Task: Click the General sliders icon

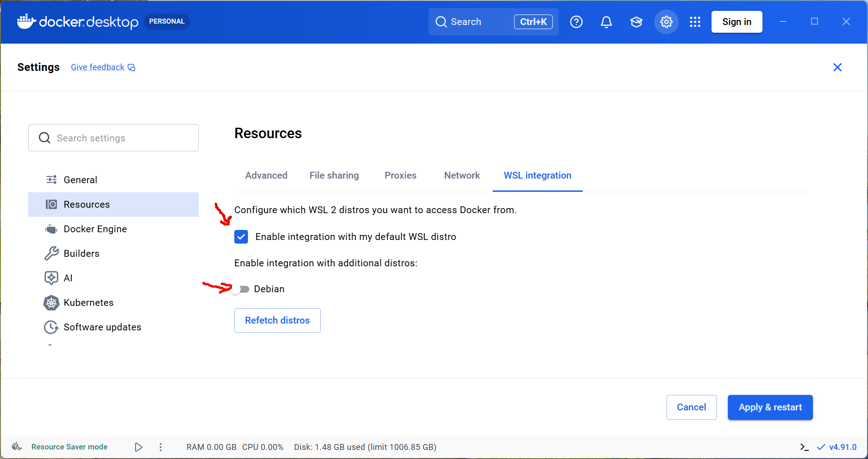Action: (51, 180)
